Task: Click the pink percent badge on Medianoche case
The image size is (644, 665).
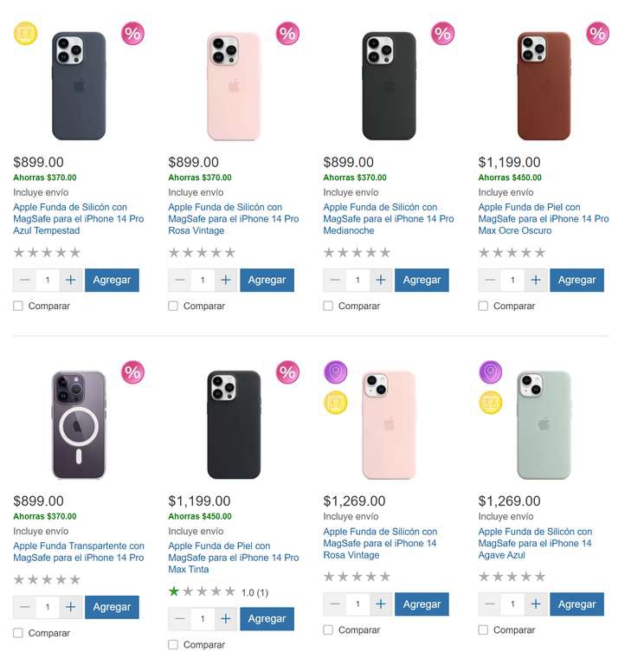Action: pyautogui.click(x=442, y=34)
